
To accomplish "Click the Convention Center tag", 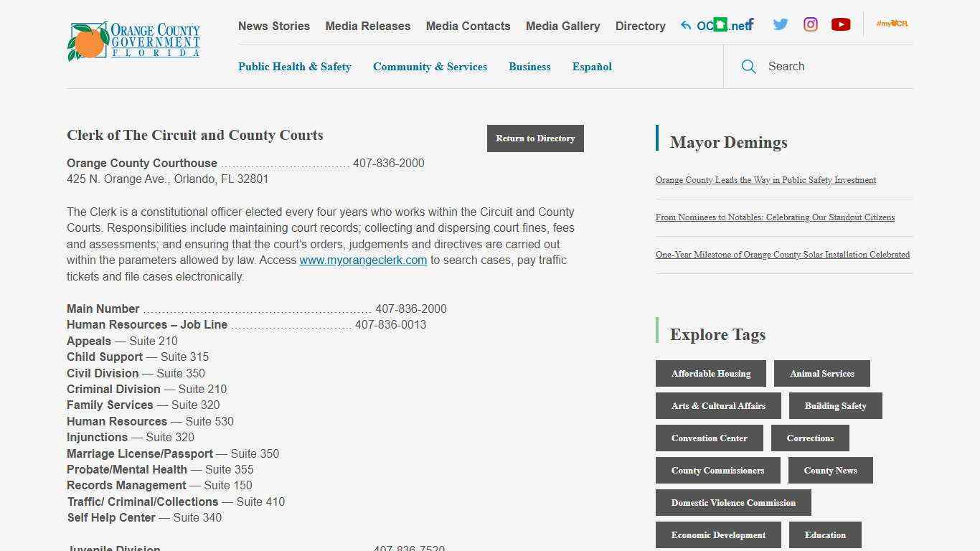I will tap(709, 438).
